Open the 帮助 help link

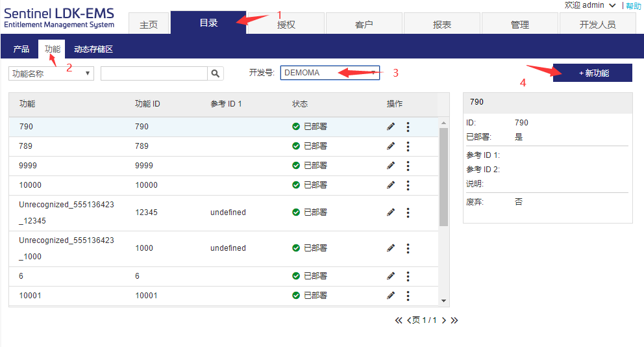click(x=633, y=6)
